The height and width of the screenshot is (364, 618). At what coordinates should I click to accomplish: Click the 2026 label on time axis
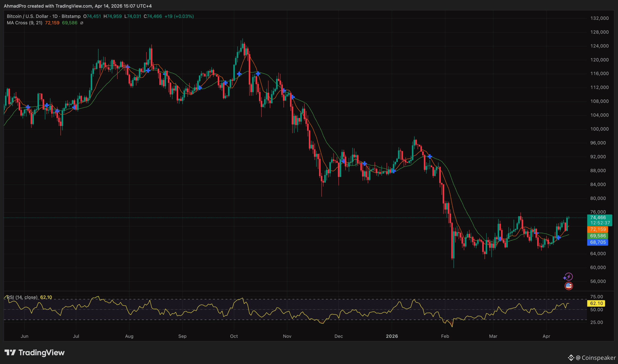[392, 336]
